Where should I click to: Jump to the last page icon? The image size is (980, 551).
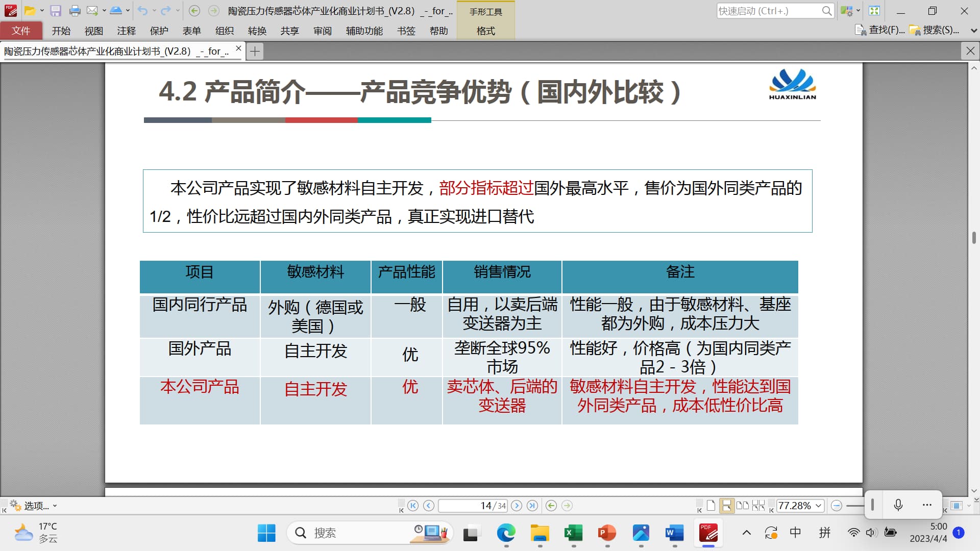(532, 506)
